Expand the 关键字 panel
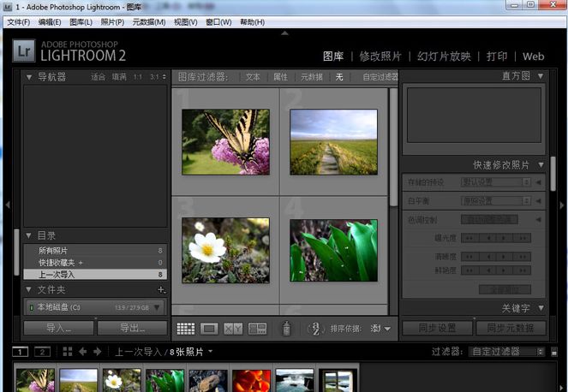This screenshot has height=392, width=568. 541,308
